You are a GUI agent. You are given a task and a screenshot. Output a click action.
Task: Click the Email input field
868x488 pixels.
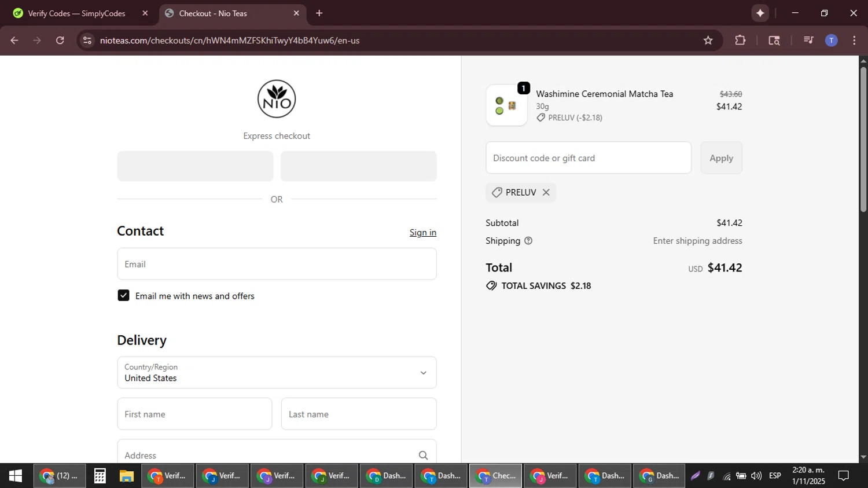click(x=277, y=264)
